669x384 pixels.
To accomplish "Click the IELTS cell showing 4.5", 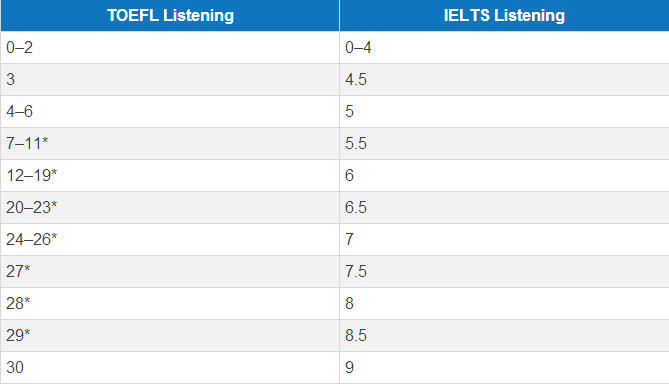I will [x=504, y=79].
